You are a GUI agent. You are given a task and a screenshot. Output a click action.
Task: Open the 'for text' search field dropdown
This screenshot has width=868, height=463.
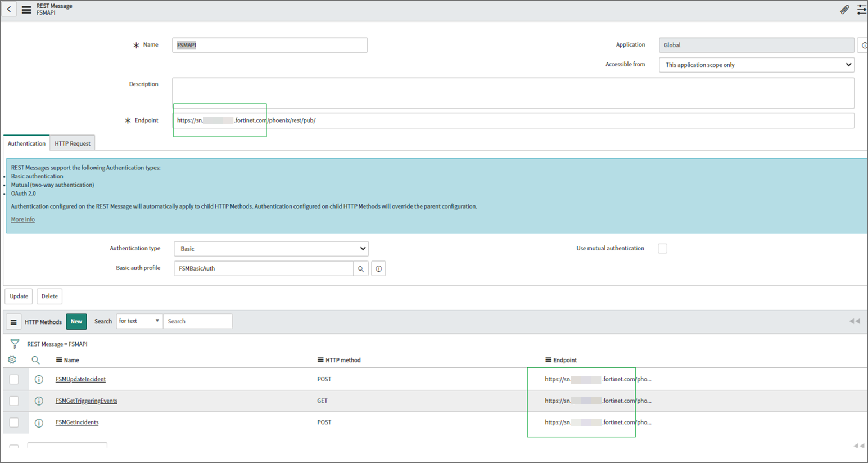(139, 321)
